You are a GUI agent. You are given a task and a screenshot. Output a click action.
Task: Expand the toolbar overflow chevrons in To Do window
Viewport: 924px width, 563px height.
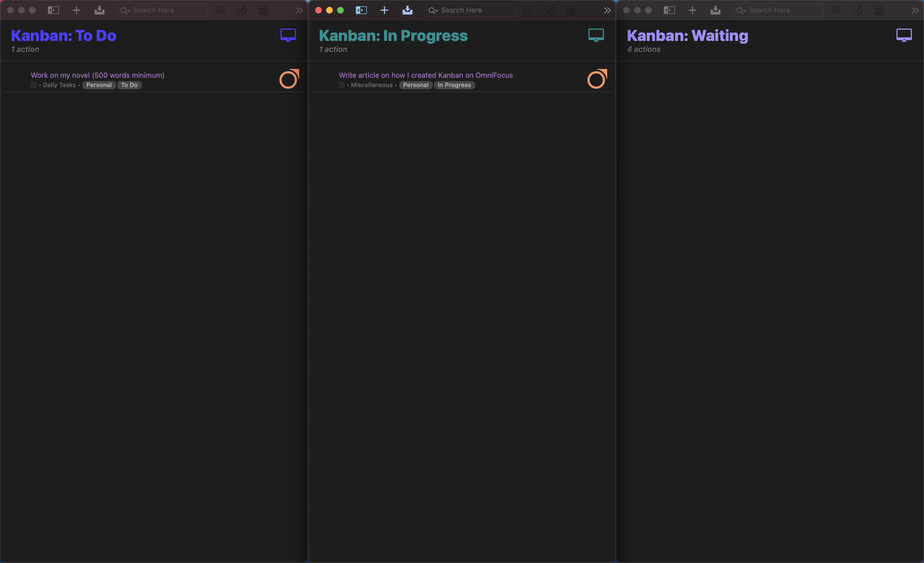coord(299,10)
